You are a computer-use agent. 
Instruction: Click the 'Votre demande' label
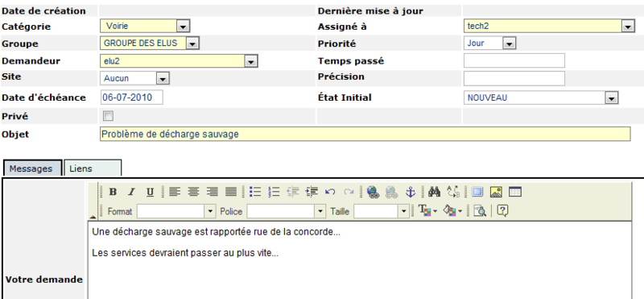(44, 280)
